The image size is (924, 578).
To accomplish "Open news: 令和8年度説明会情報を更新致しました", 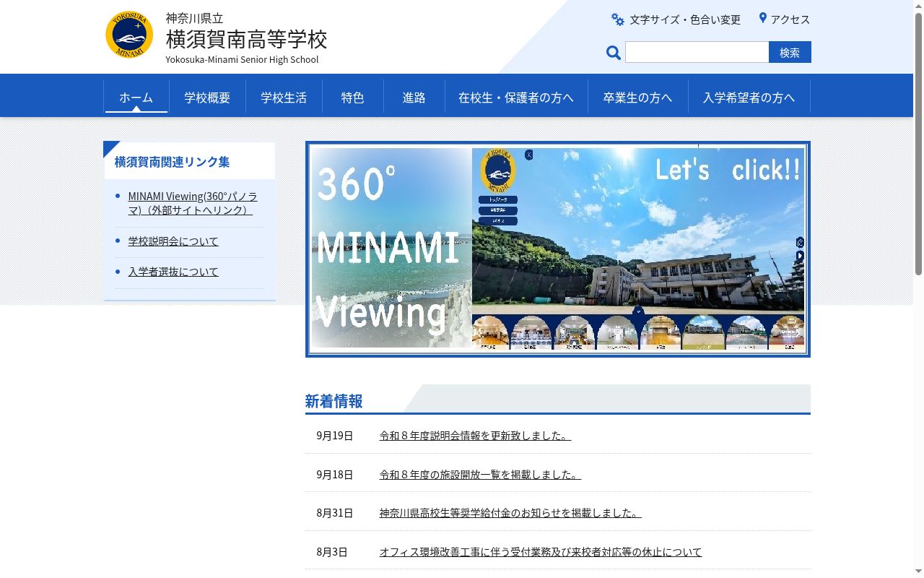I will [x=475, y=436].
